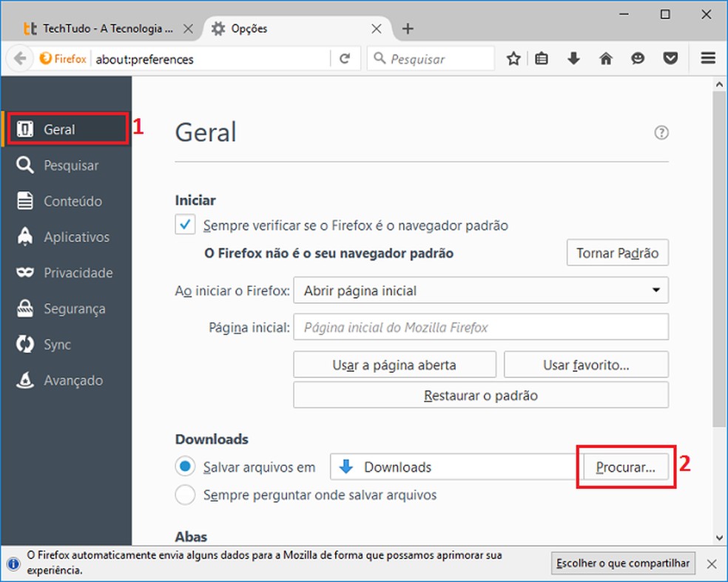728x582 pixels.
Task: Click Usar a página aberta button
Action: coord(394,365)
